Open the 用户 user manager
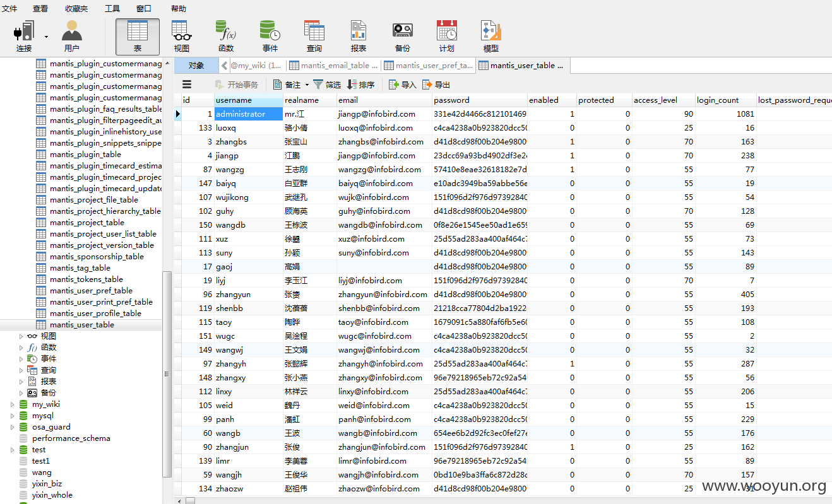 point(72,36)
